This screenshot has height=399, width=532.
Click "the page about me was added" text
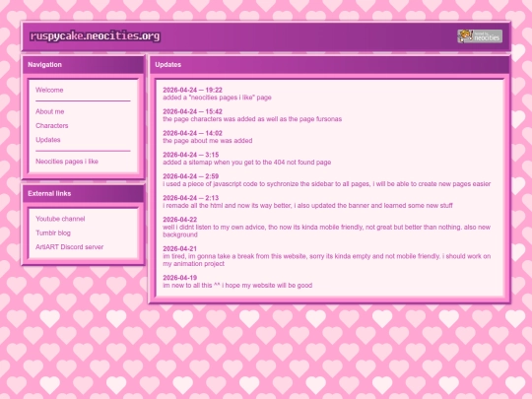[207, 141]
